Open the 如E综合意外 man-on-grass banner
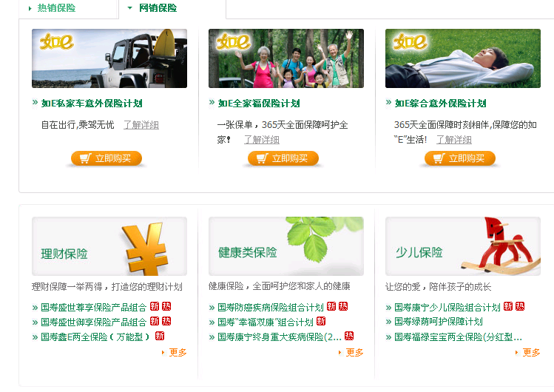The width and height of the screenshot is (554, 392). point(463,58)
